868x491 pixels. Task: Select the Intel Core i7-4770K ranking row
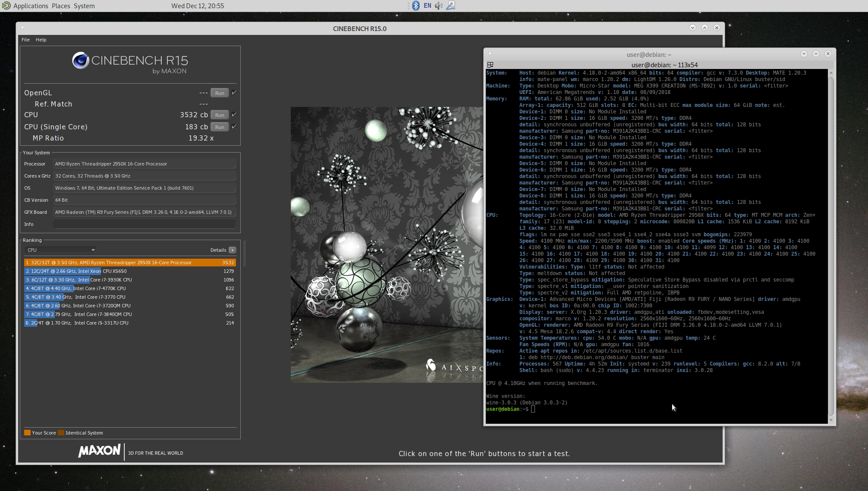pos(130,288)
